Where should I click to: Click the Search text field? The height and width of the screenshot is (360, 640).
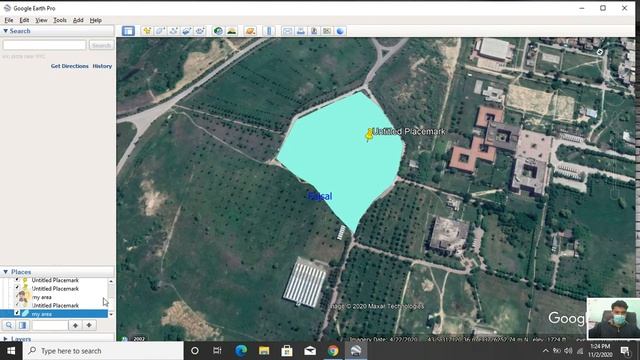point(44,45)
